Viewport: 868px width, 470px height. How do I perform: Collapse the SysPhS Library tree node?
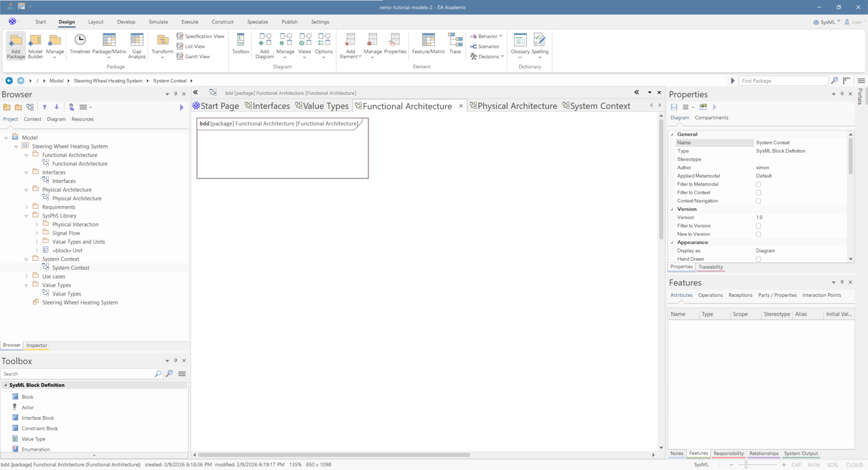(27, 216)
